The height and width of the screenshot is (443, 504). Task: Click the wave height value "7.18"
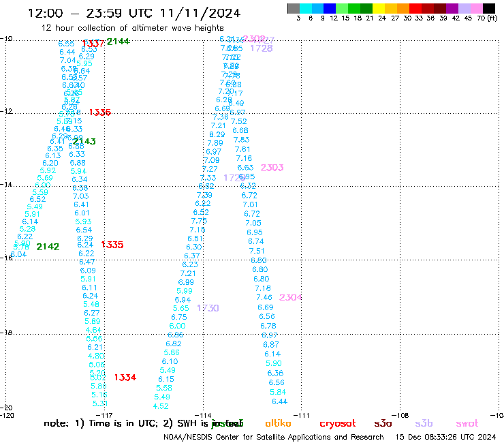[x=263, y=288]
